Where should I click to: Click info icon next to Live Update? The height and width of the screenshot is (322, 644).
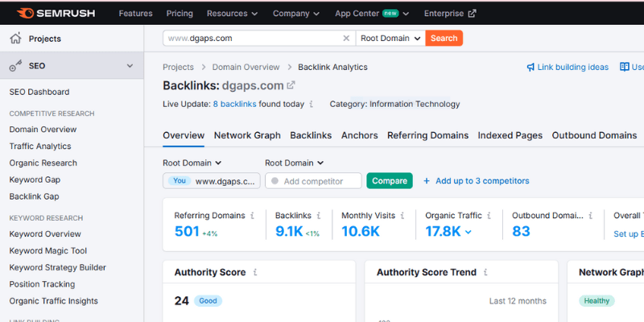point(311,105)
